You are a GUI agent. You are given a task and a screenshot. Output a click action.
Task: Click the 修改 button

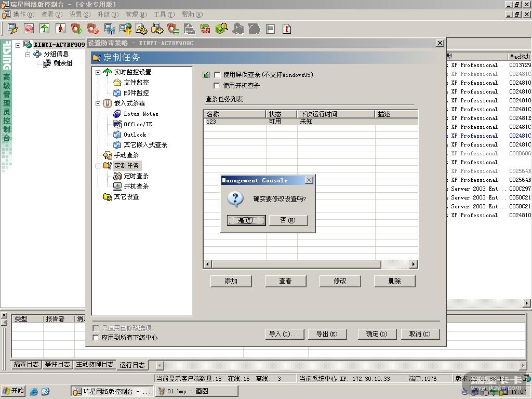340,281
